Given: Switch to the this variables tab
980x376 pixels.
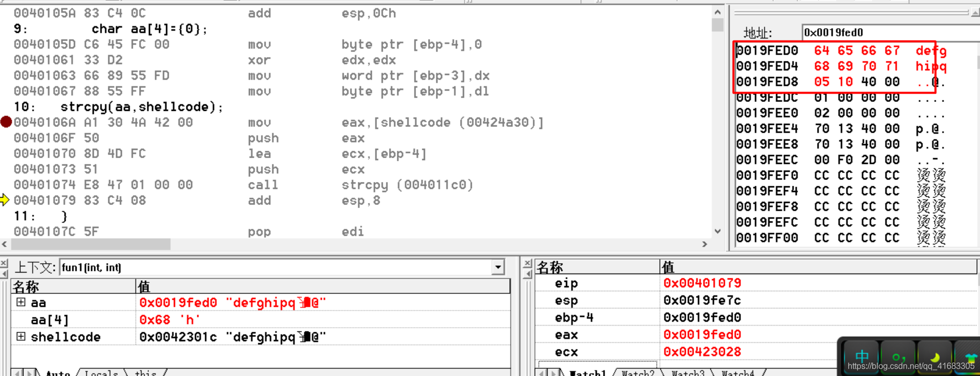Looking at the screenshot, I should coord(145,372).
